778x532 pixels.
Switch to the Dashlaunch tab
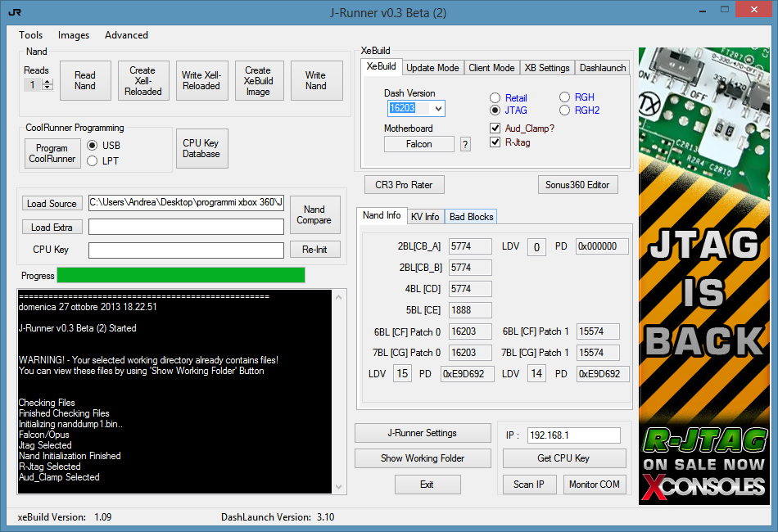[603, 67]
